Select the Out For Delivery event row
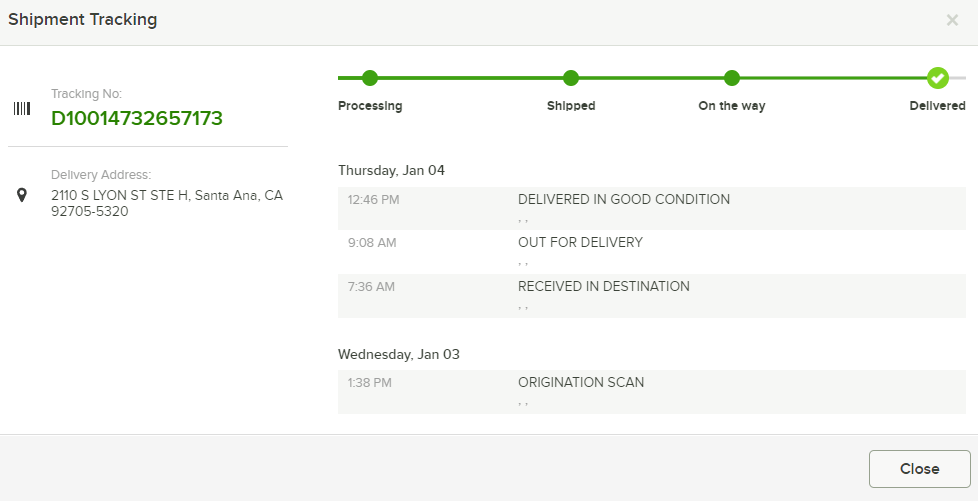This screenshot has width=978, height=501. [652, 252]
